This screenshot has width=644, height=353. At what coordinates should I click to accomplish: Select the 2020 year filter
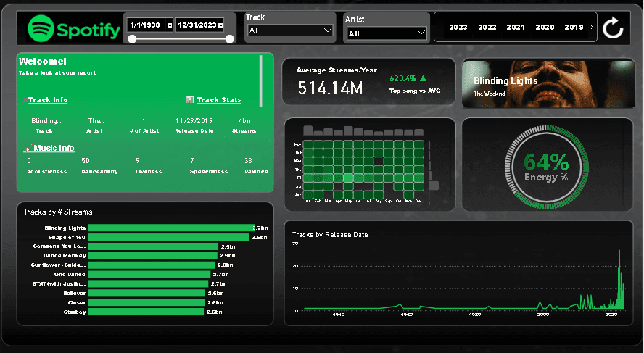[545, 27]
